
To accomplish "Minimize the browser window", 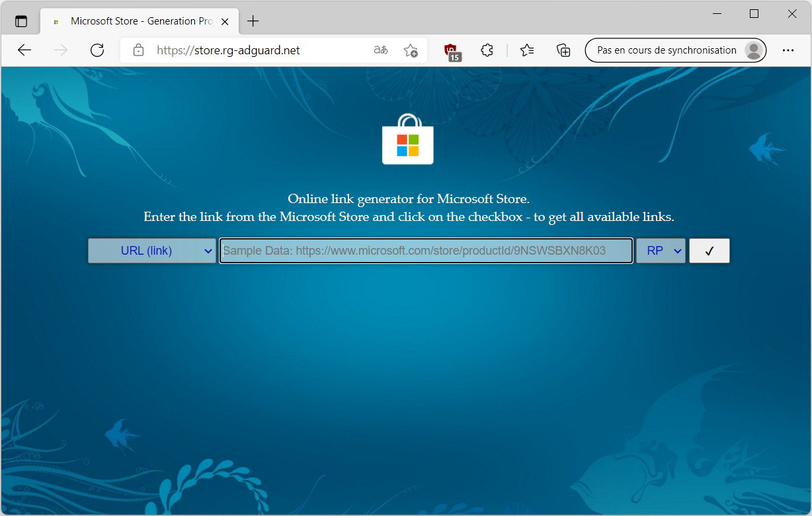I will tap(717, 13).
